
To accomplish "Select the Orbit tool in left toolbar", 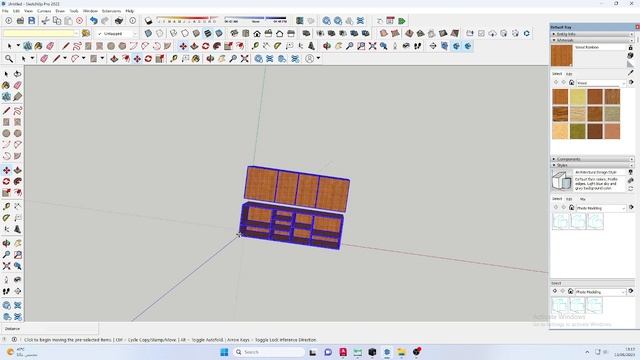I will point(6,243).
